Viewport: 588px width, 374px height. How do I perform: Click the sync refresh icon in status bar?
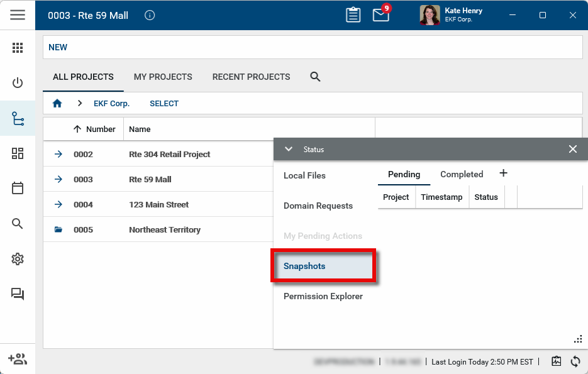575,361
